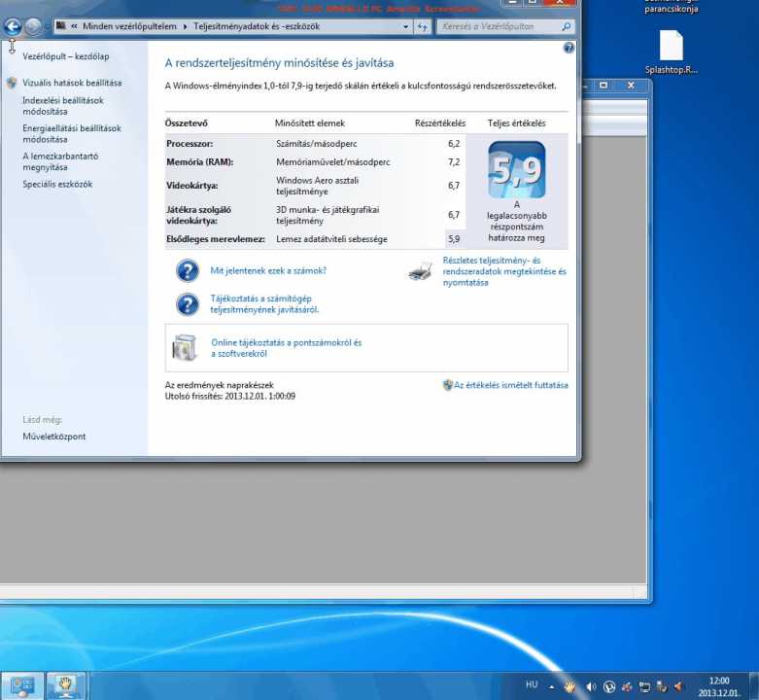The height and width of the screenshot is (700, 759).
Task: Open the Control Panel taskbar button
Action: [22, 685]
